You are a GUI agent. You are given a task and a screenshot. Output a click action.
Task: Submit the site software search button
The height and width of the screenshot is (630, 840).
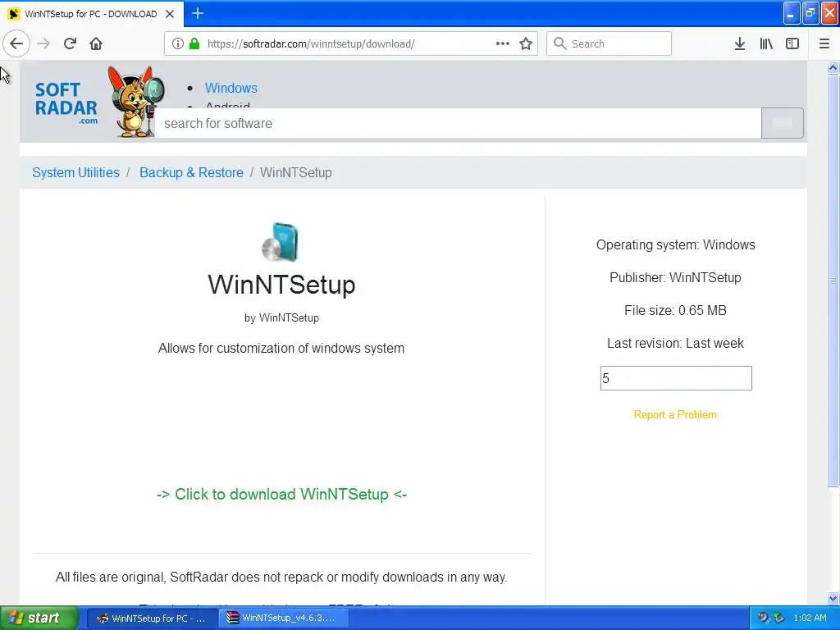[x=782, y=123]
